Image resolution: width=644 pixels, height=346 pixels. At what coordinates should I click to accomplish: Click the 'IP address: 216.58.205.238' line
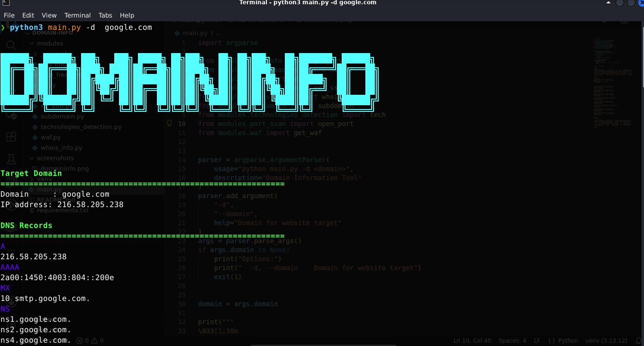(62, 205)
